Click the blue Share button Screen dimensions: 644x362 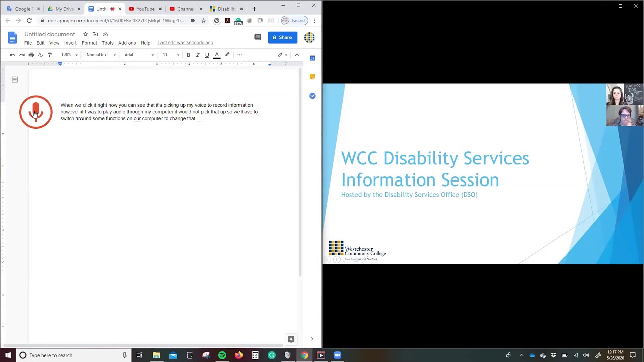282,37
